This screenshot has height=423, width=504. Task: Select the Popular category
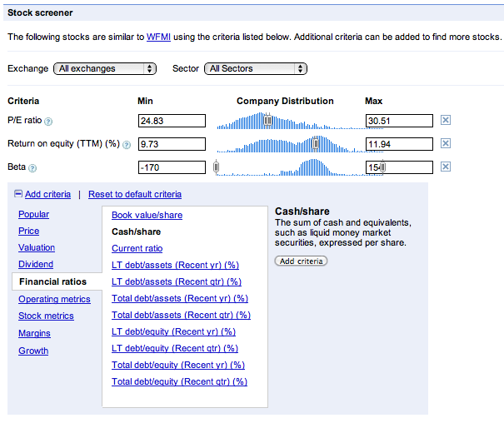pyautogui.click(x=34, y=214)
